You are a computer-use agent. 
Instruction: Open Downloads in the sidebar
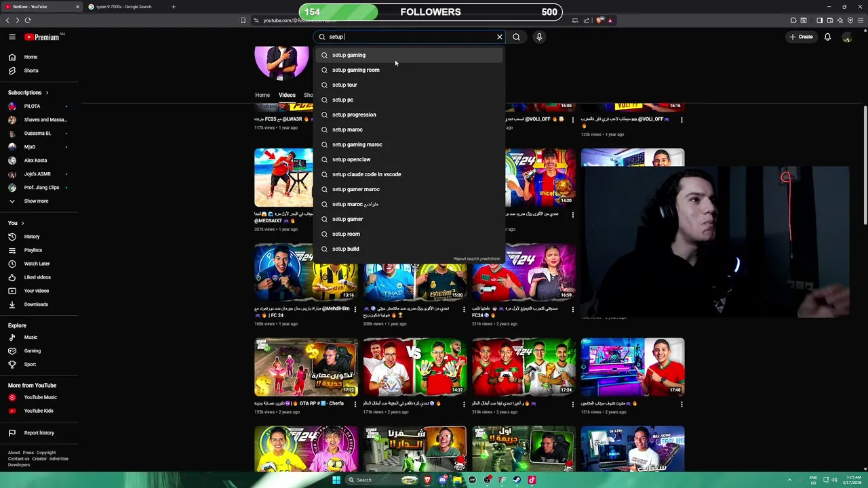tap(39, 304)
